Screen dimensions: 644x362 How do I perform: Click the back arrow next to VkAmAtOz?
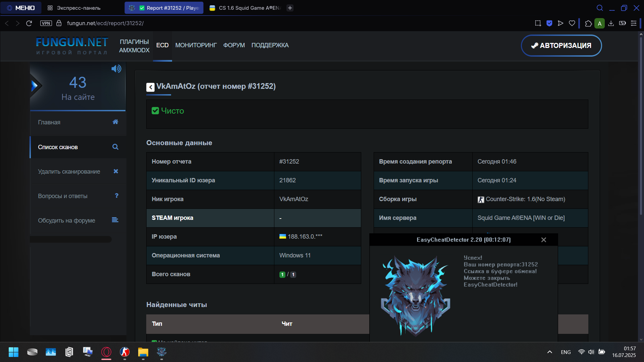[150, 87]
